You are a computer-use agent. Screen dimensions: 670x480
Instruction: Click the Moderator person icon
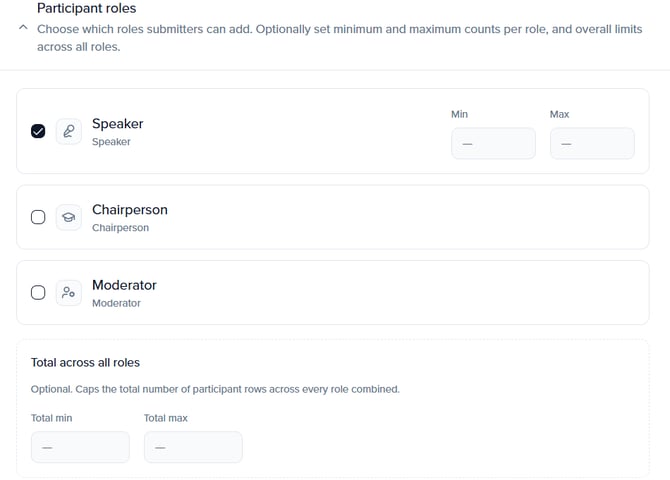click(69, 293)
